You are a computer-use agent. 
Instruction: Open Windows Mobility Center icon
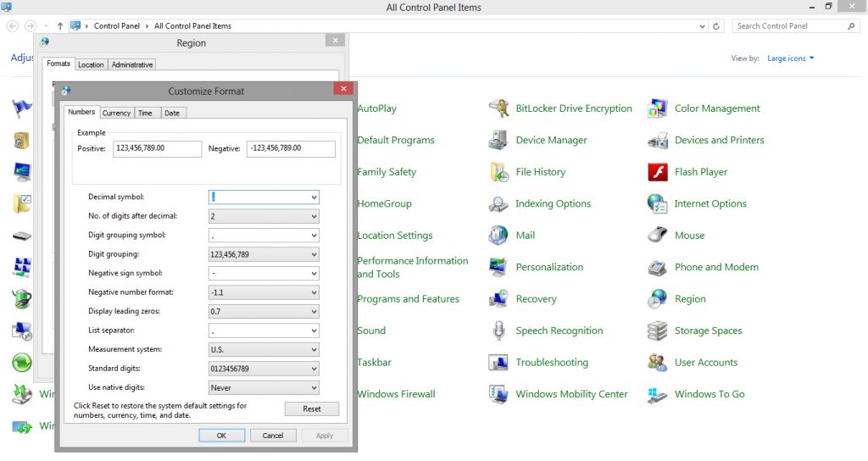point(498,394)
